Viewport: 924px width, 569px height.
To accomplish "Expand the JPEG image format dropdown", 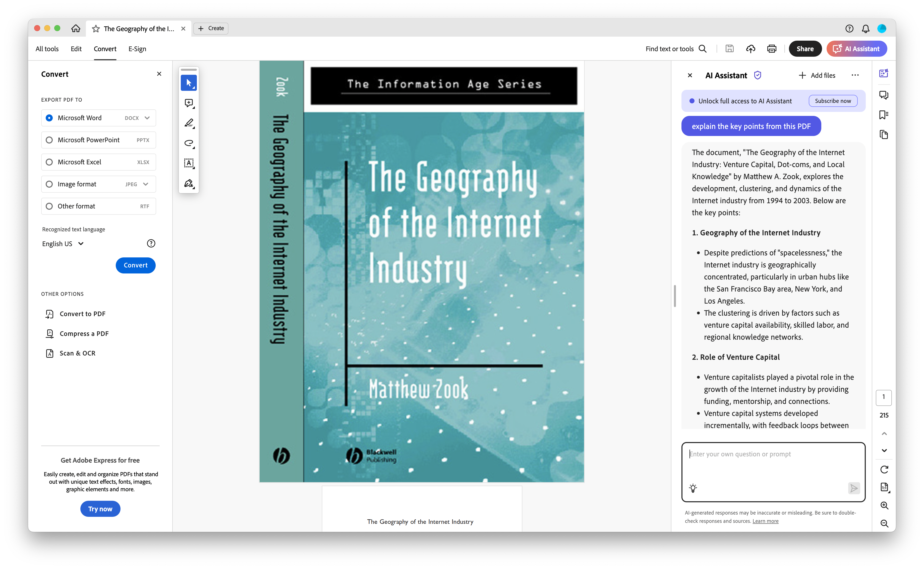I will [x=146, y=184].
